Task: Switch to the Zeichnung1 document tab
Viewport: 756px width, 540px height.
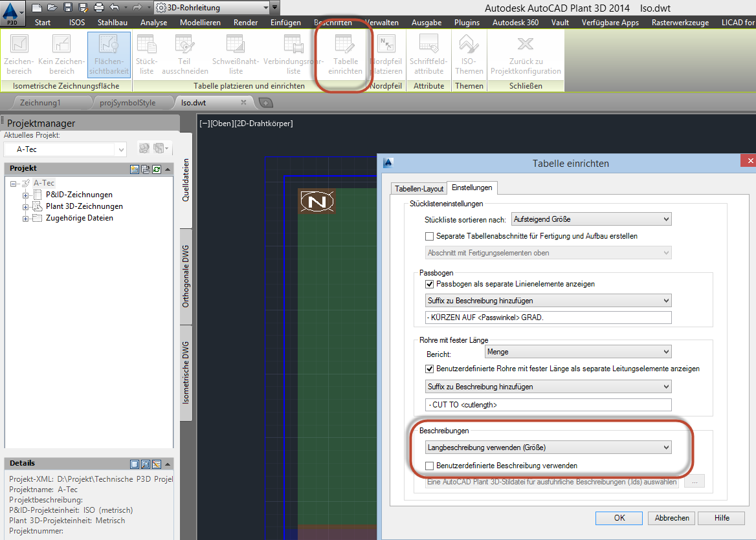Action: click(x=41, y=103)
